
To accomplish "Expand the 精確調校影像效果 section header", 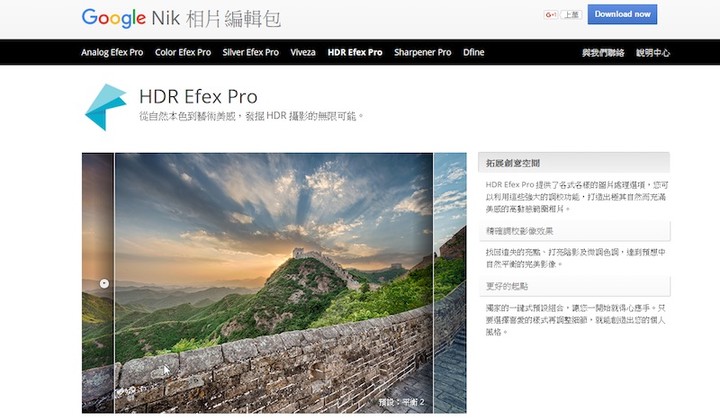I will coord(574,231).
